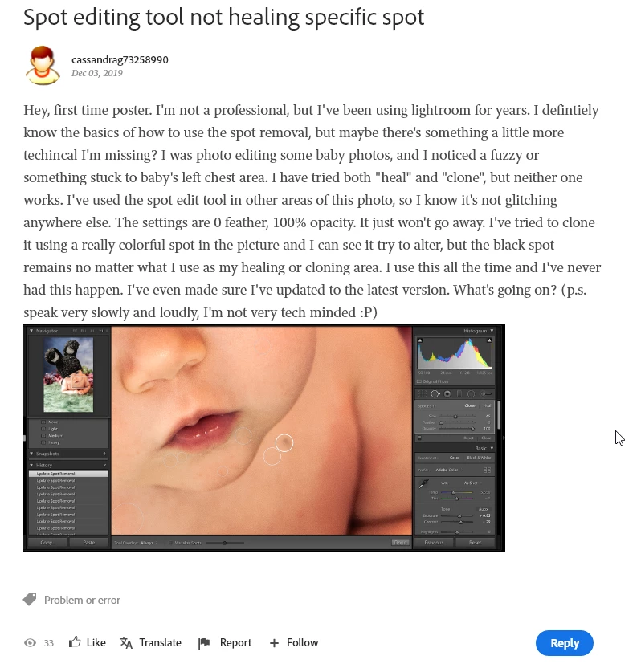This screenshot has width=641, height=672.
Task: Collapse the Histogram panel triangle
Action: (x=492, y=331)
